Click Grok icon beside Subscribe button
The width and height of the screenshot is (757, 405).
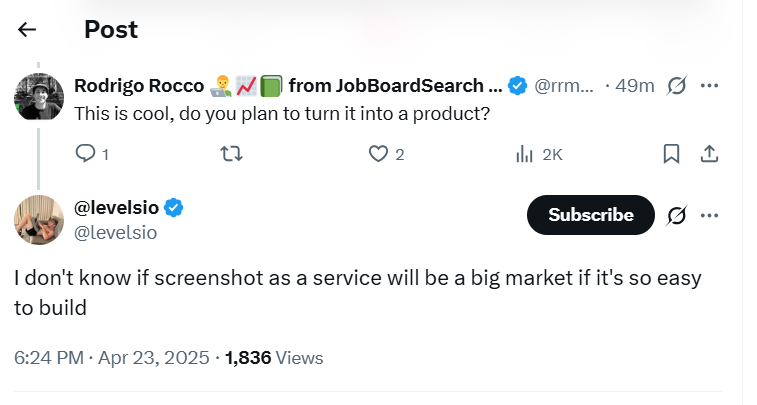click(x=676, y=215)
